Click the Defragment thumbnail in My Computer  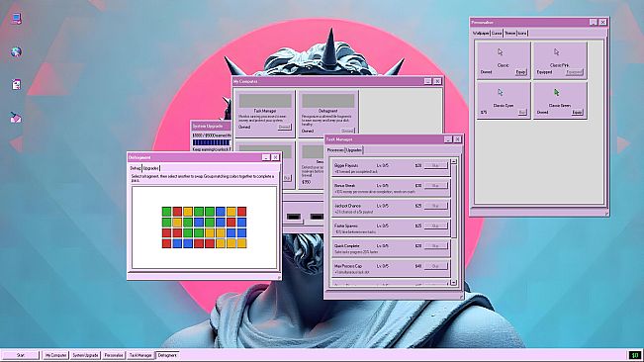click(328, 101)
